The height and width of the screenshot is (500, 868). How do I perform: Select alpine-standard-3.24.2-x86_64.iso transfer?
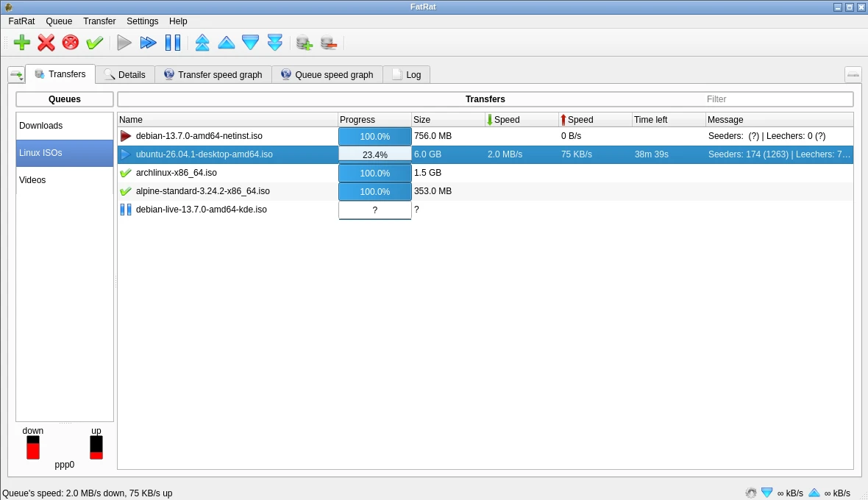(485, 191)
